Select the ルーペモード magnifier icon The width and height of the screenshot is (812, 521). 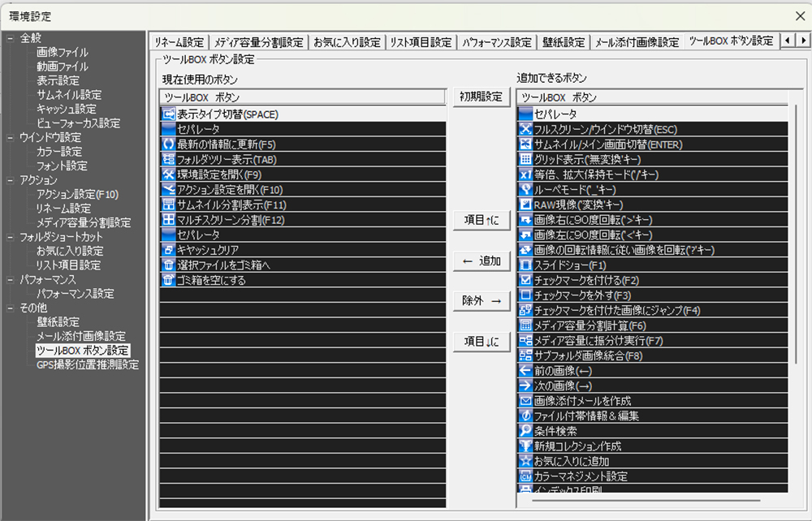tap(527, 191)
